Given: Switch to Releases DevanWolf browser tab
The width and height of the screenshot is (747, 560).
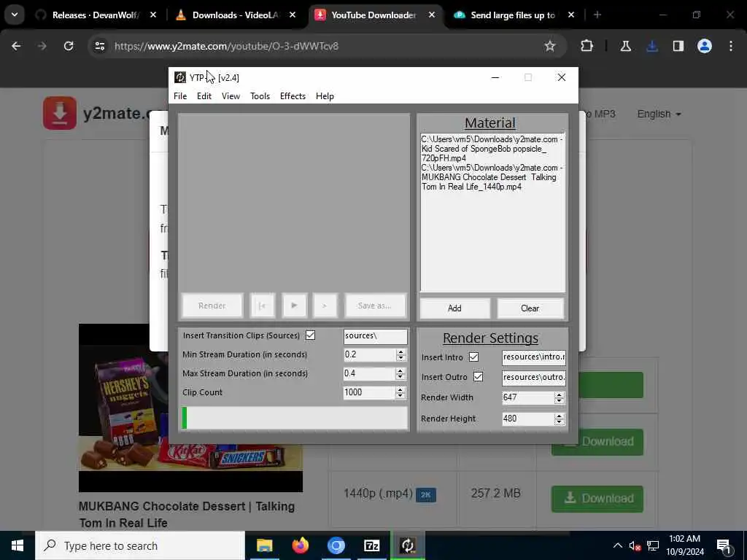Looking at the screenshot, I should [96, 15].
